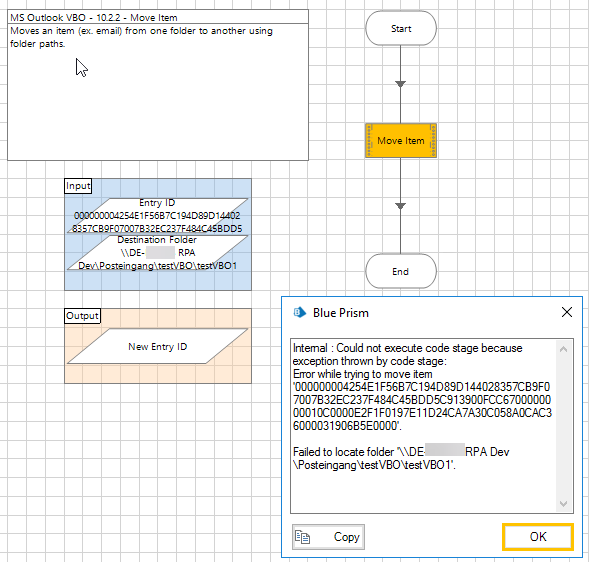Click the copy pages icon in dialog

pos(302,537)
